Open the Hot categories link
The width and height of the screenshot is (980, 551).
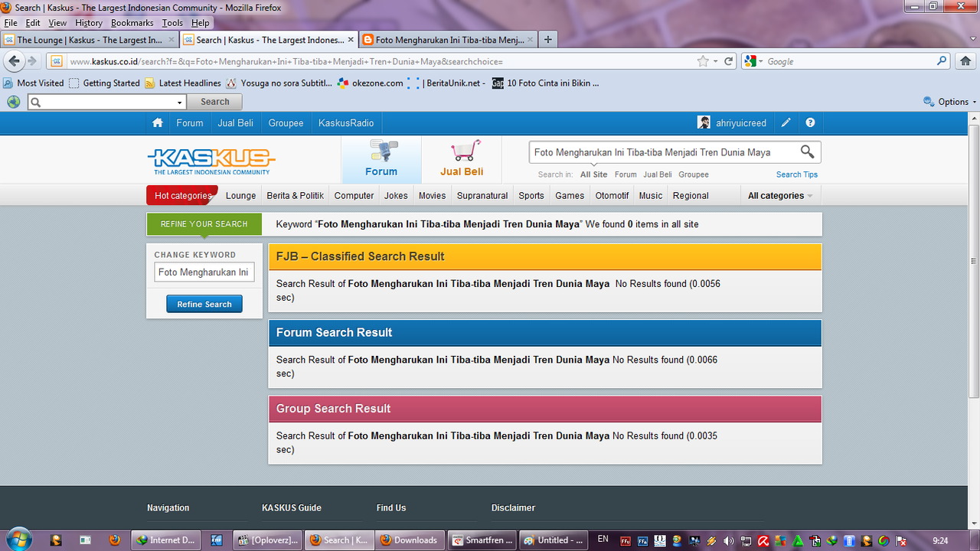click(182, 196)
